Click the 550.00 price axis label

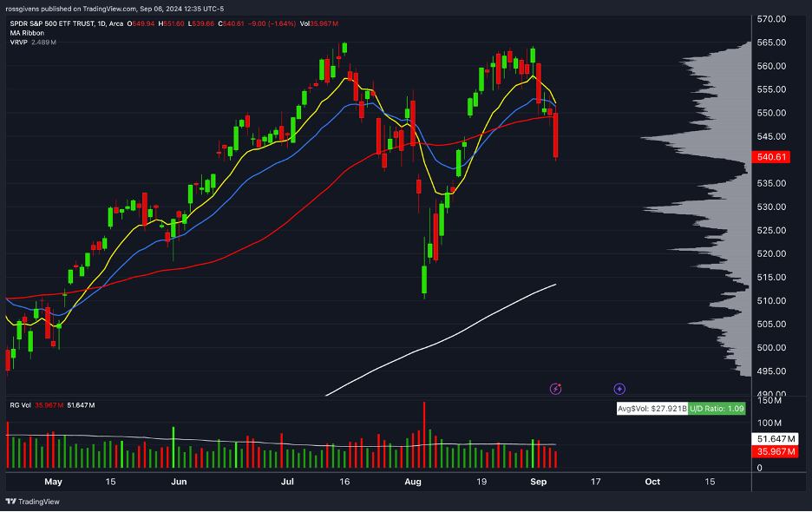point(771,113)
